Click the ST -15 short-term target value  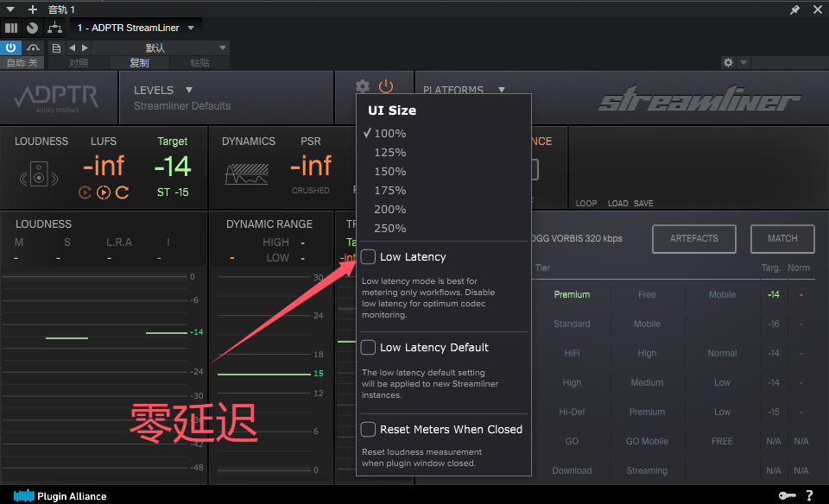click(x=173, y=192)
